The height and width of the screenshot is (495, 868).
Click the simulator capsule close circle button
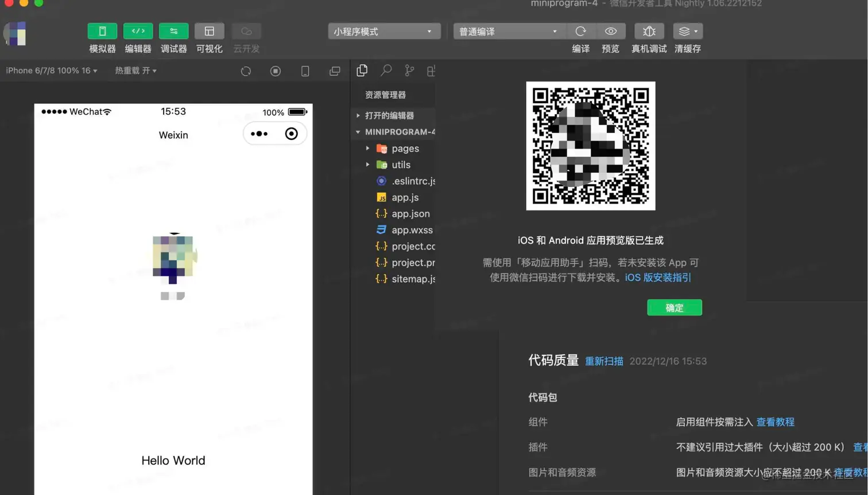[291, 134]
